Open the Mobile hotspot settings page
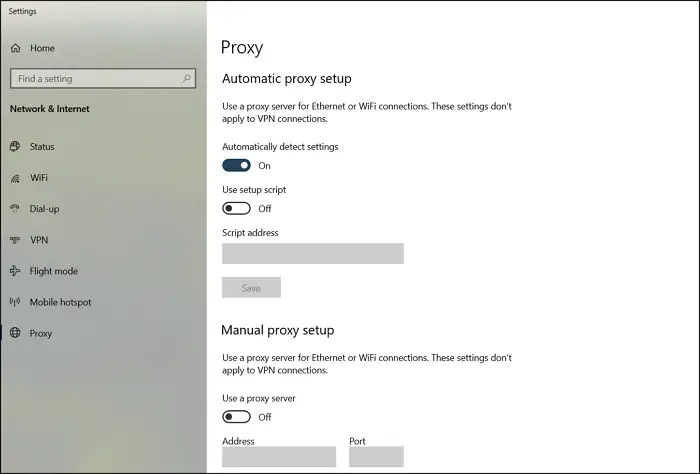This screenshot has height=474, width=700. (60, 302)
